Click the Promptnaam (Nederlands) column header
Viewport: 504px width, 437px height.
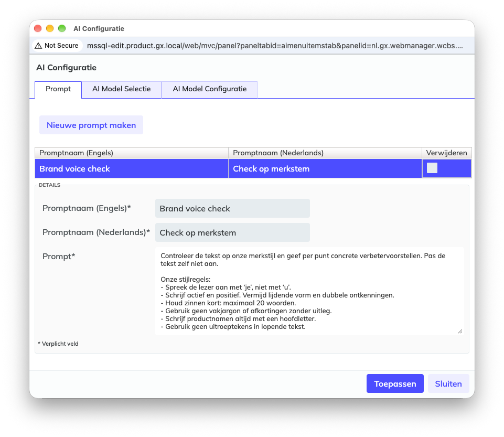(325, 153)
